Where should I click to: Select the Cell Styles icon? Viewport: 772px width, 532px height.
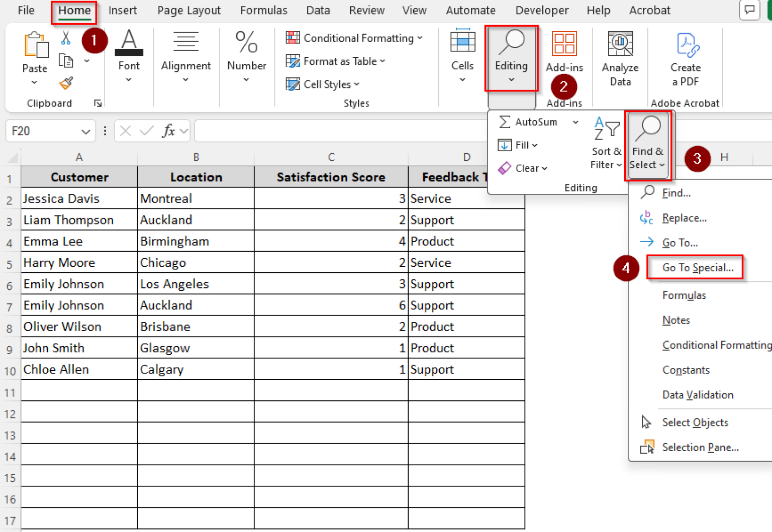point(293,84)
